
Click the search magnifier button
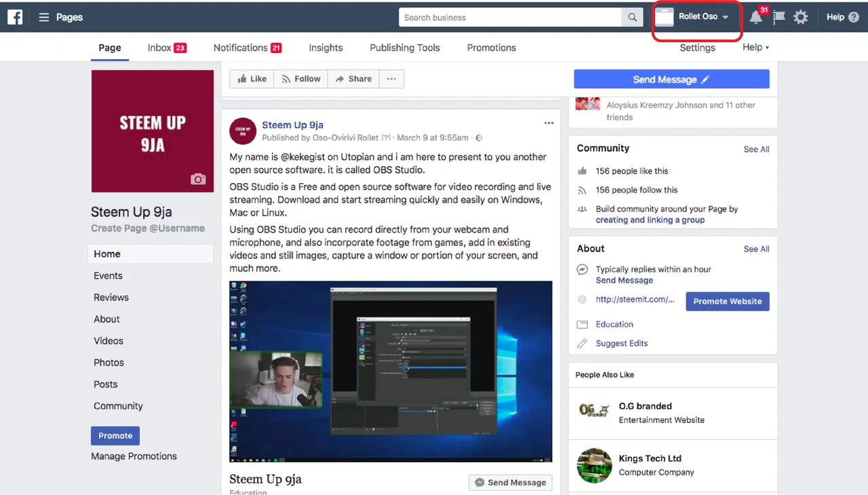point(632,18)
